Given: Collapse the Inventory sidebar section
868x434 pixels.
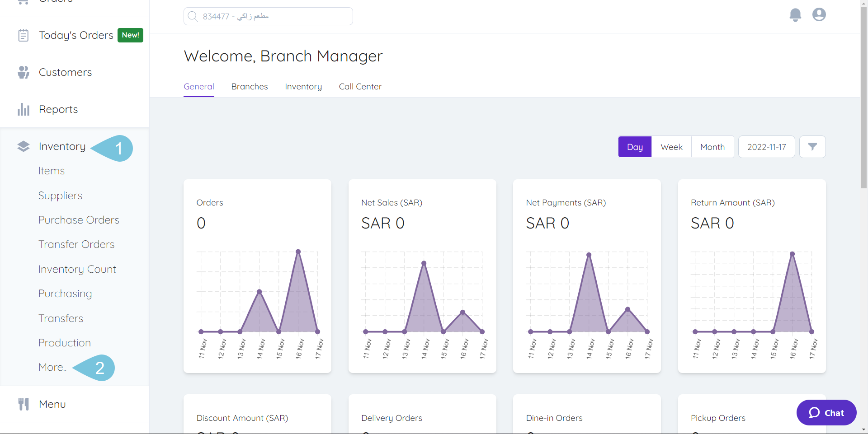Looking at the screenshot, I should [62, 146].
